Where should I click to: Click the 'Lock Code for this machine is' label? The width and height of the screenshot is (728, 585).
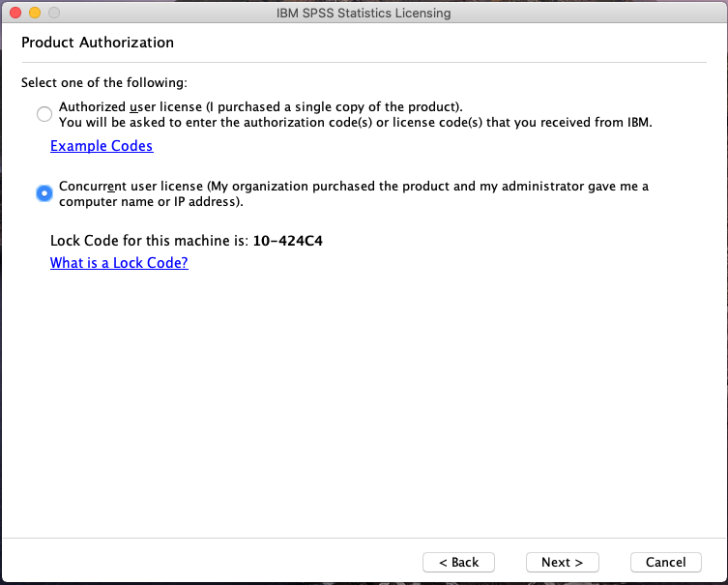(x=149, y=241)
